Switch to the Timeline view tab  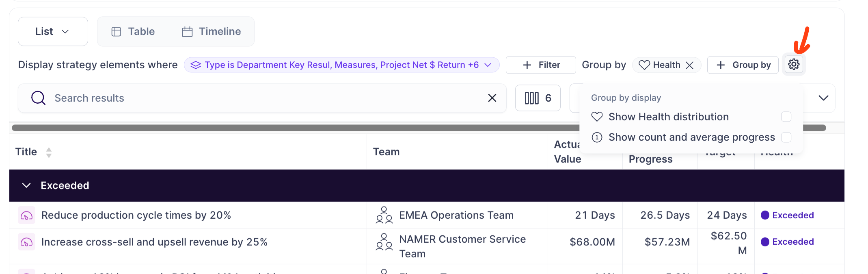pyautogui.click(x=211, y=31)
